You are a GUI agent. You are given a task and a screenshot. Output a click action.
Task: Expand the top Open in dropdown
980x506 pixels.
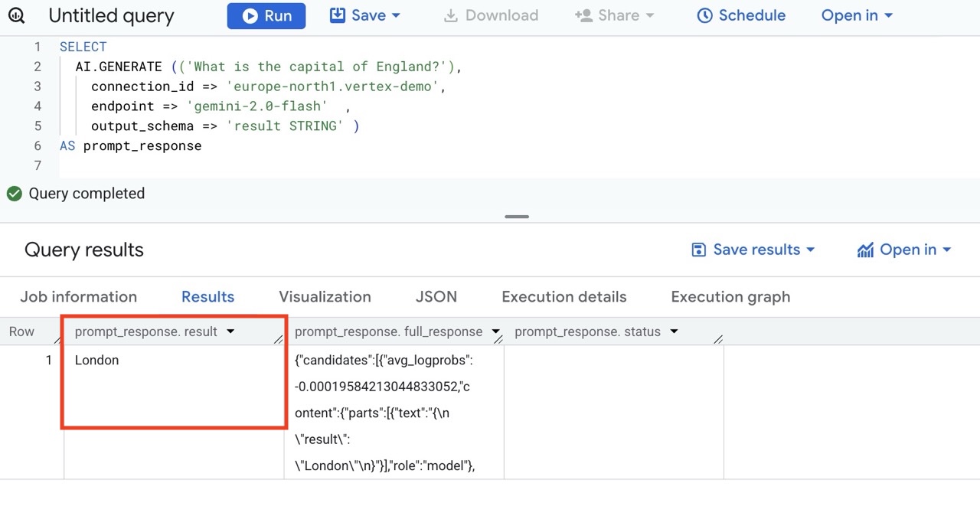click(857, 16)
